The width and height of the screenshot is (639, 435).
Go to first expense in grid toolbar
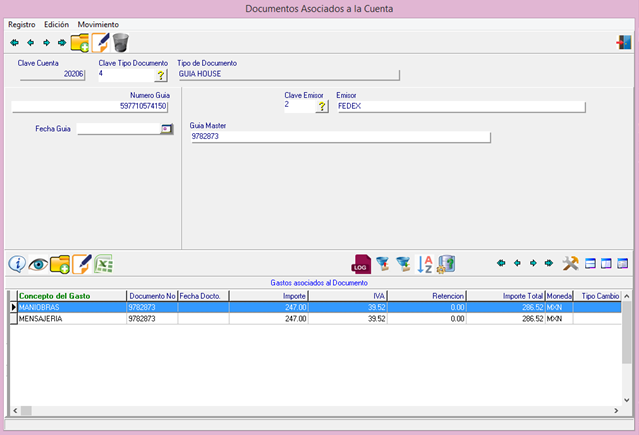pyautogui.click(x=501, y=263)
